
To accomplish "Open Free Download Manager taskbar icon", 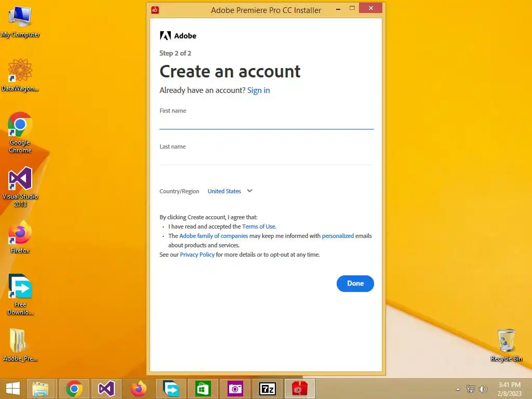I will (170, 389).
